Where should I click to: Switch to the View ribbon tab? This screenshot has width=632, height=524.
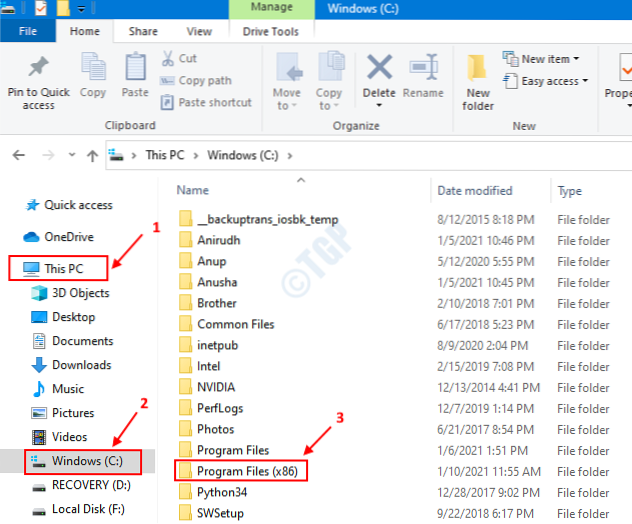199,31
